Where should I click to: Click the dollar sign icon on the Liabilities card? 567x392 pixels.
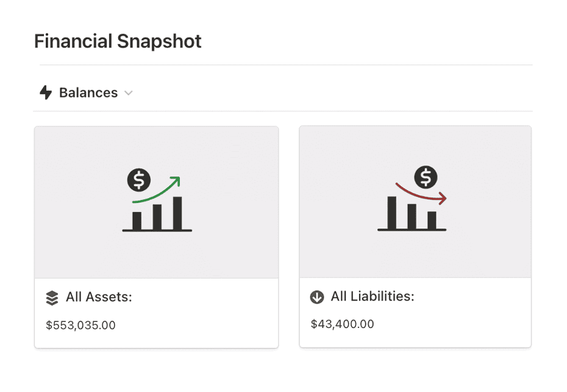pyautogui.click(x=425, y=177)
